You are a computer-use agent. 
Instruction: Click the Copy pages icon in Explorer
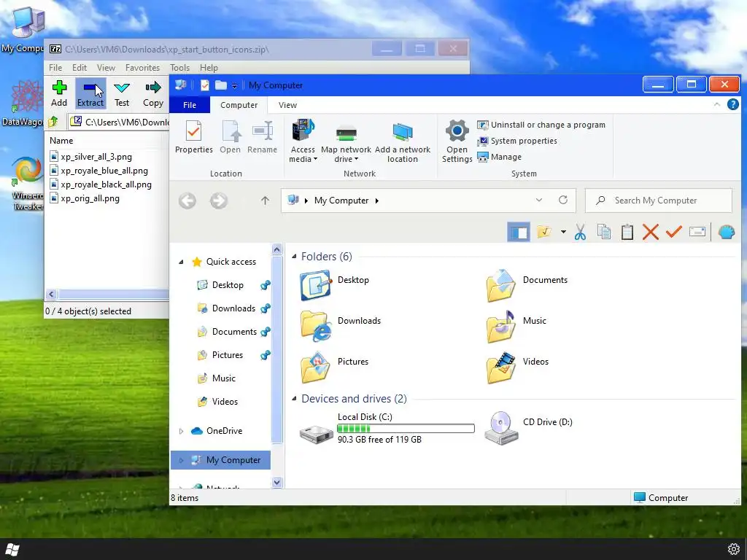[603, 232]
